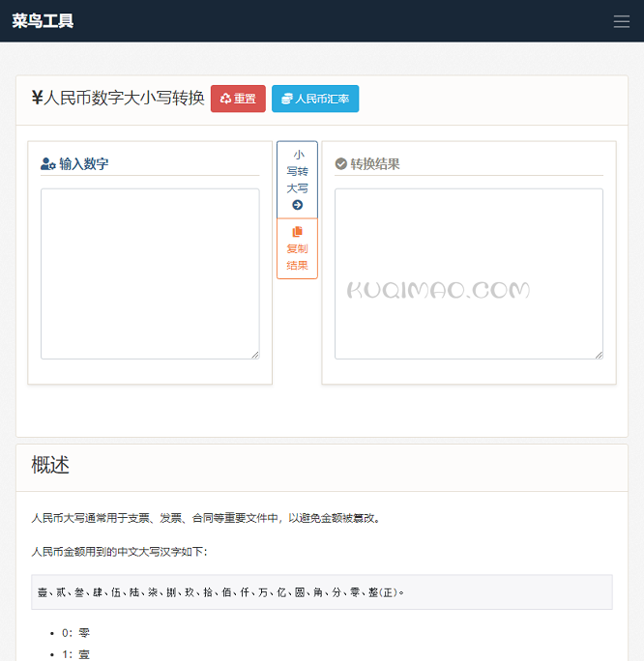This screenshot has width=644, height=661.
Task: Open the 人民币汇率 exchange rate button
Action: 315,99
